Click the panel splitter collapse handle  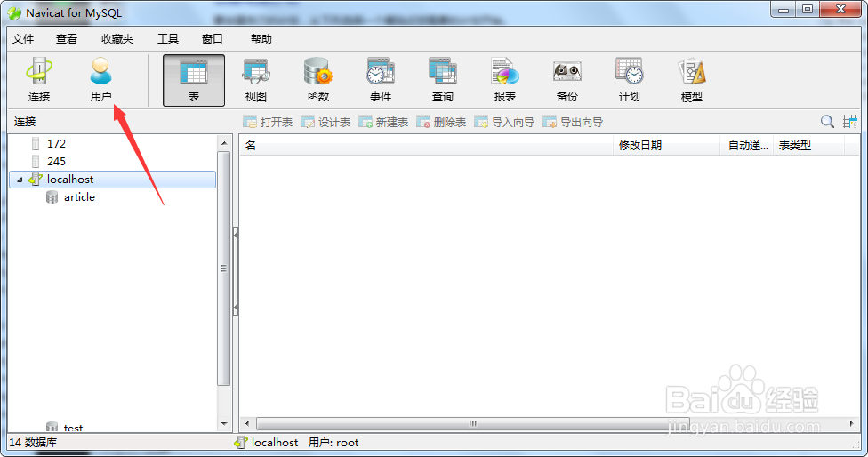pyautogui.click(x=236, y=270)
